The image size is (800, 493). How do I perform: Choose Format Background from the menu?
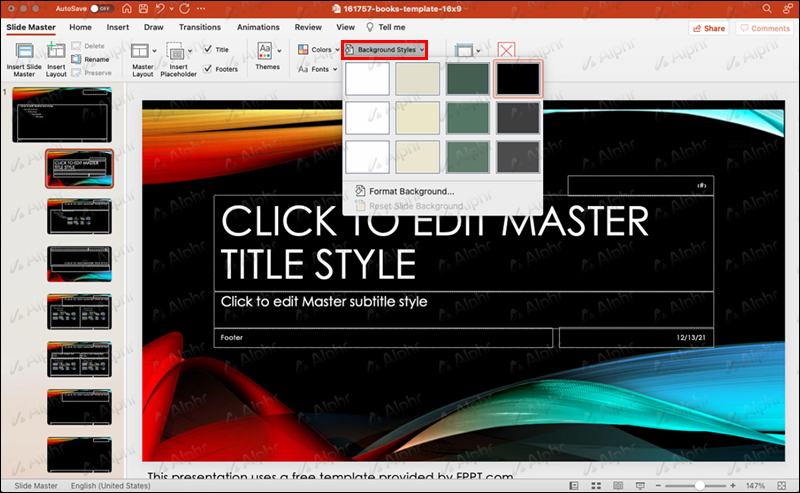point(410,191)
